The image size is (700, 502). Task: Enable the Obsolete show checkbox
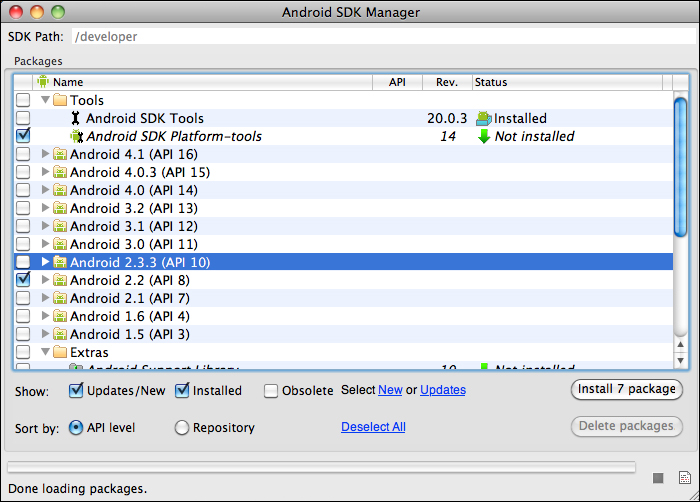pos(271,391)
